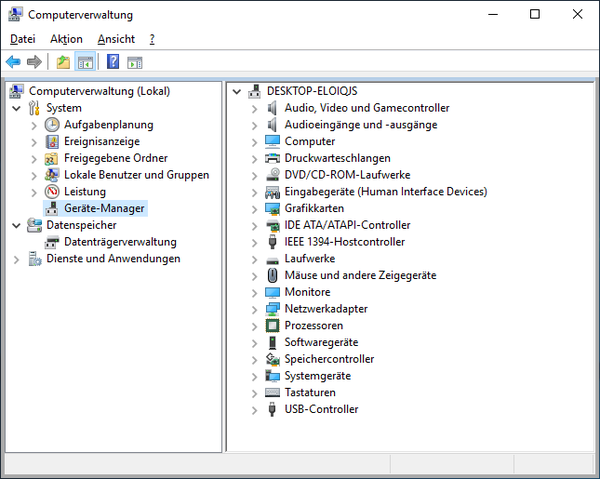Image resolution: width=600 pixels, height=479 pixels.
Task: Click the Softwaregeräte icon
Action: (x=272, y=342)
